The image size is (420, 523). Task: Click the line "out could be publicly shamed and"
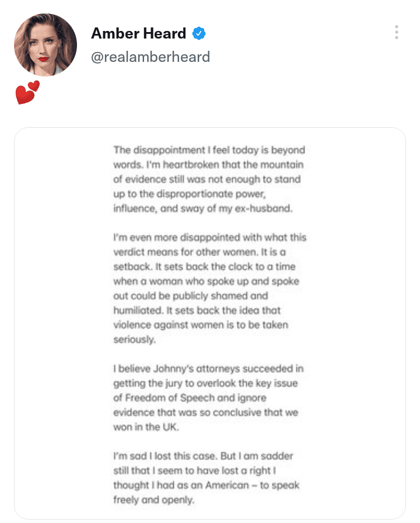(x=191, y=296)
